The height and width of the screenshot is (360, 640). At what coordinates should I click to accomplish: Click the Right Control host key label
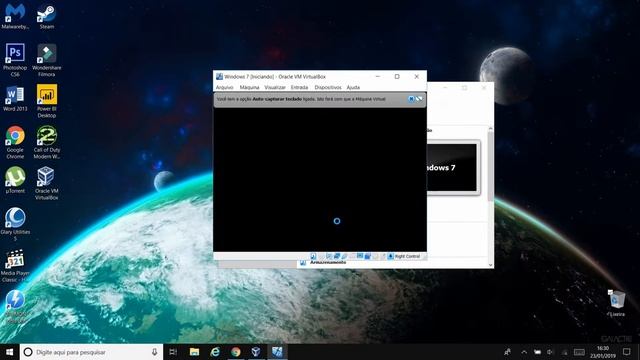[x=407, y=256]
